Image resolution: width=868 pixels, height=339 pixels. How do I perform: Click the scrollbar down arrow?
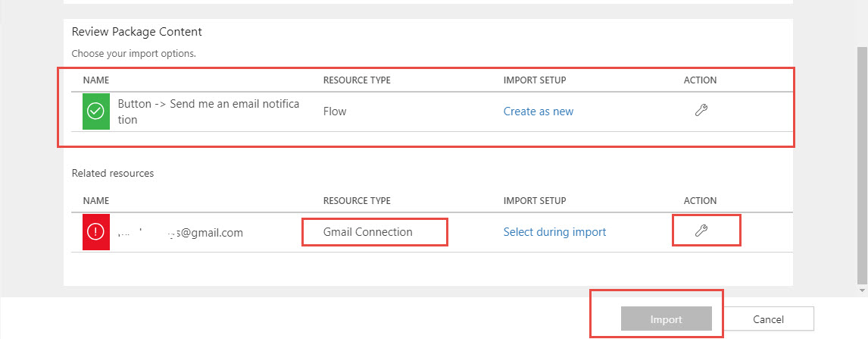point(861,290)
